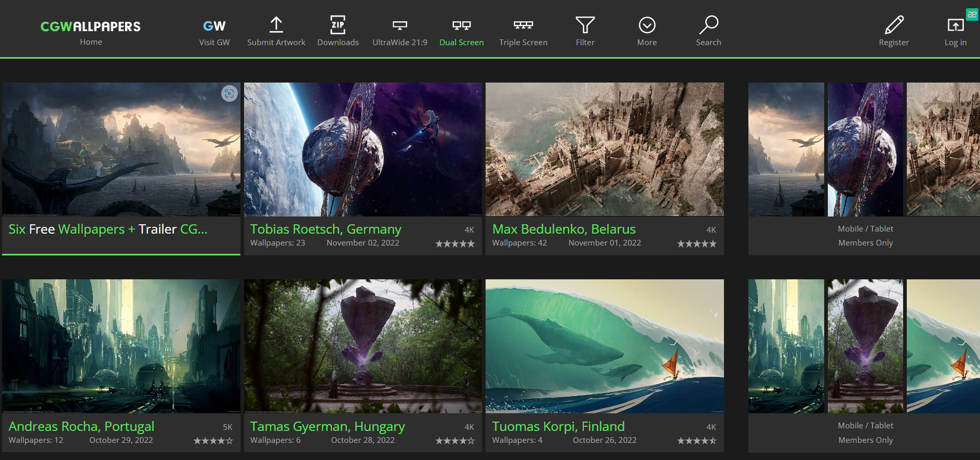Image resolution: width=980 pixels, height=460 pixels.
Task: Expand the More menu
Action: click(x=647, y=25)
